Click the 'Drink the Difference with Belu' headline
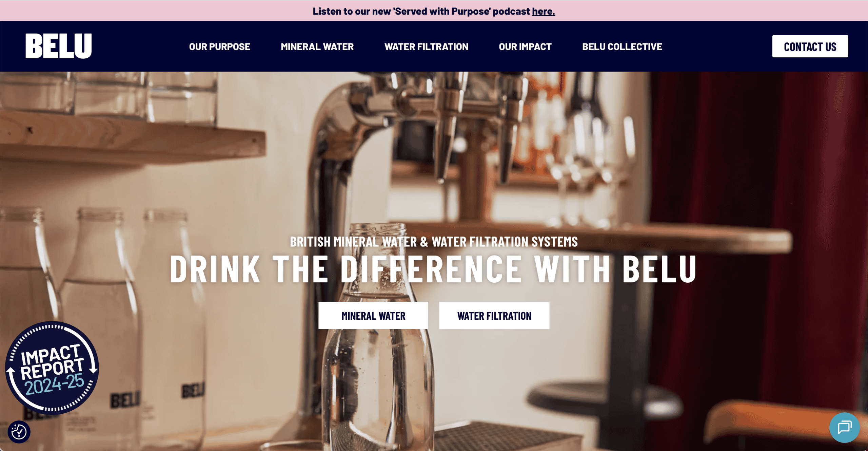The width and height of the screenshot is (868, 451). tap(433, 269)
